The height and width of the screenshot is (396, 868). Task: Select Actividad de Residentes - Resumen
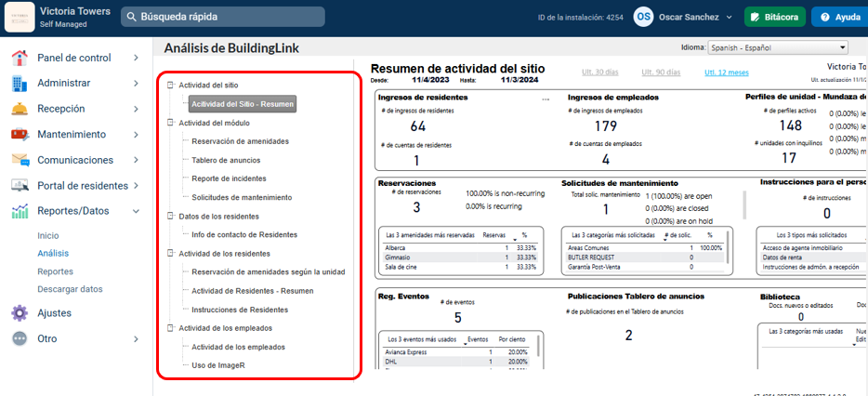(x=253, y=291)
